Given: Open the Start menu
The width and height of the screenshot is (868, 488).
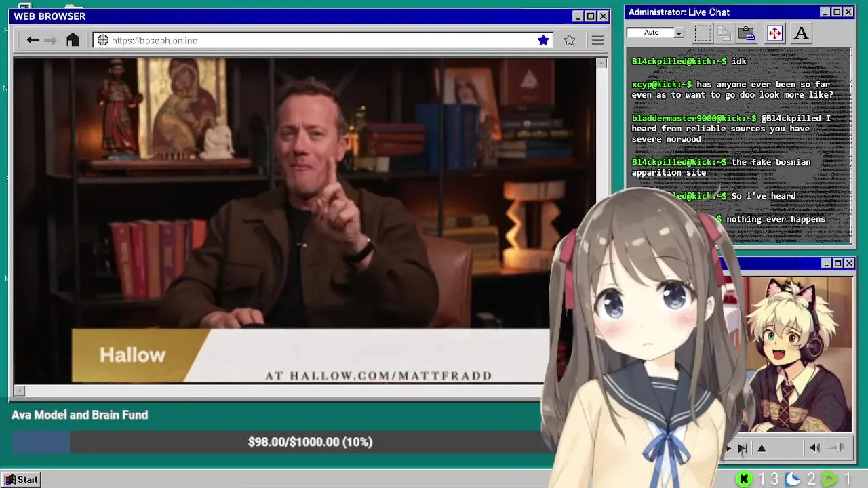Looking at the screenshot, I should click(x=20, y=479).
